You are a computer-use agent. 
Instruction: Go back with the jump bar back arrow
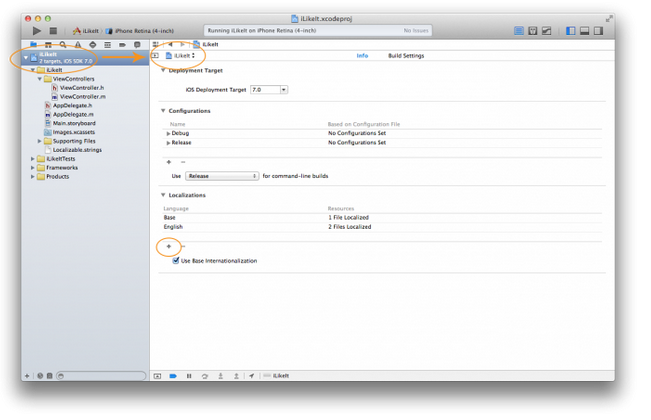pos(170,44)
